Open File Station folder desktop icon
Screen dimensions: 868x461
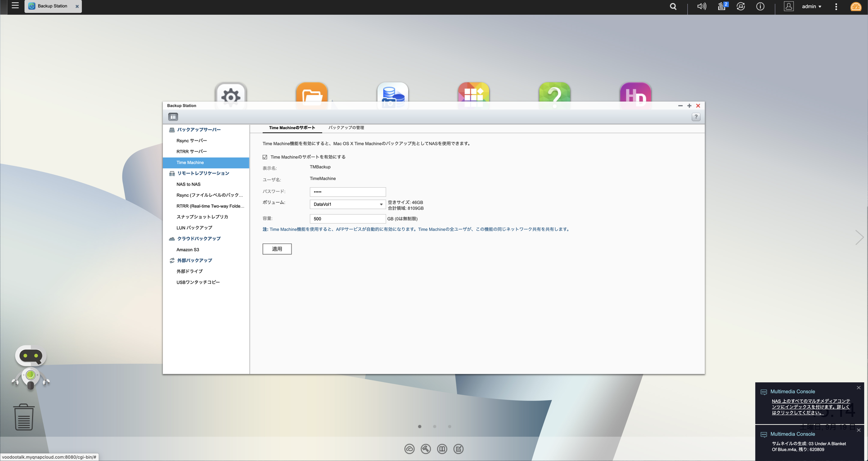point(312,95)
